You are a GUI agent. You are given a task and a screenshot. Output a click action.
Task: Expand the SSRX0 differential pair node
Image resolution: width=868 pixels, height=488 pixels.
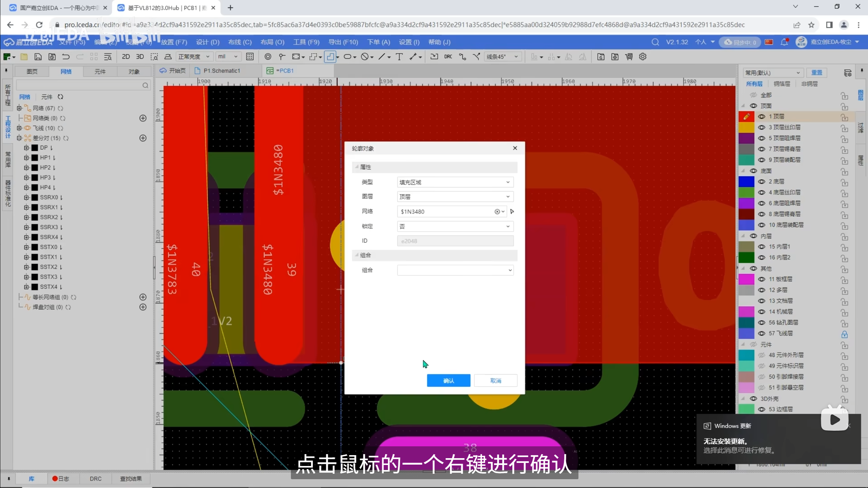pyautogui.click(x=26, y=197)
